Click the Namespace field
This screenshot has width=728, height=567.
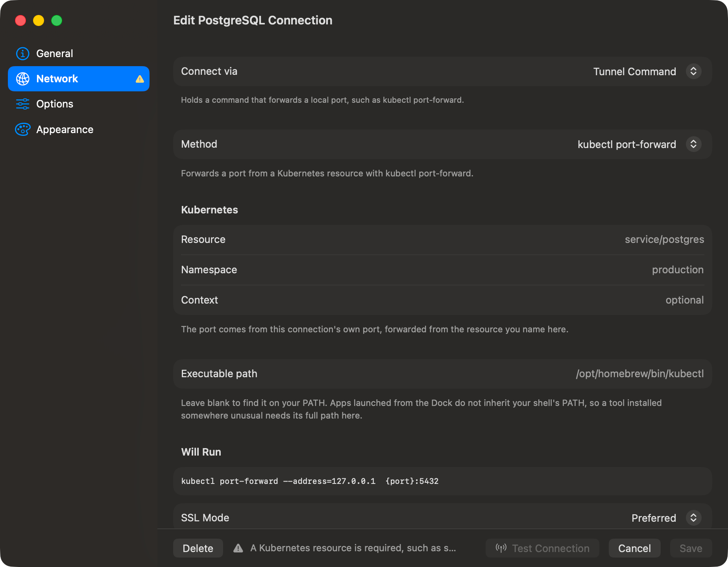(443, 270)
